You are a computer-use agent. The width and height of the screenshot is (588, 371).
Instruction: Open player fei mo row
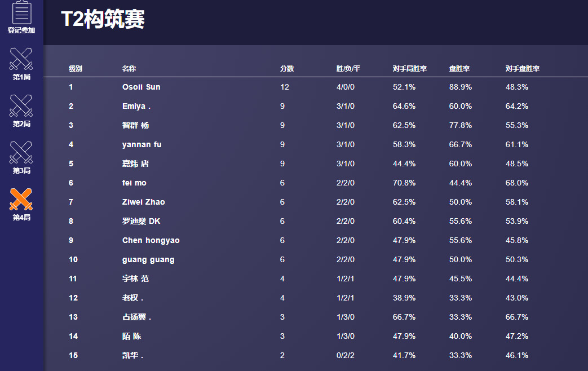pos(134,183)
